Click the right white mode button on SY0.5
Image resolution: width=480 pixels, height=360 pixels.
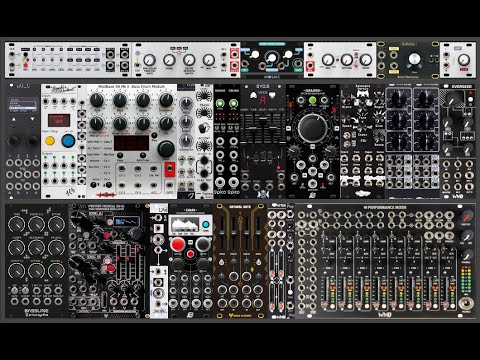pos(272,96)
